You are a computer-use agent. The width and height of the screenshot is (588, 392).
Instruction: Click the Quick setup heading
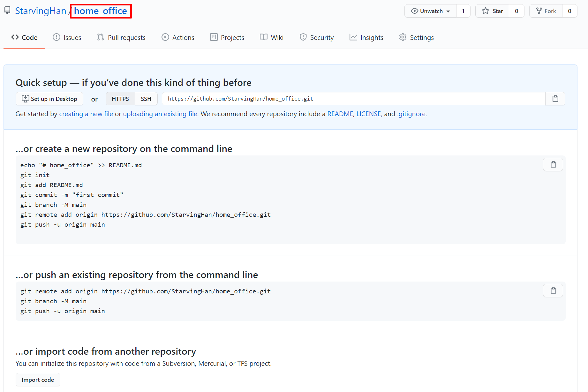coord(133,83)
